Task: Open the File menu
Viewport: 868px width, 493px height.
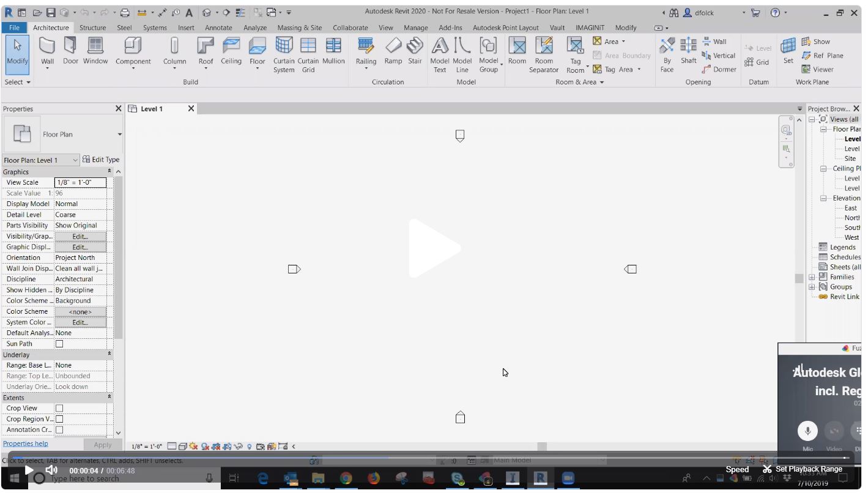Action: click(14, 28)
